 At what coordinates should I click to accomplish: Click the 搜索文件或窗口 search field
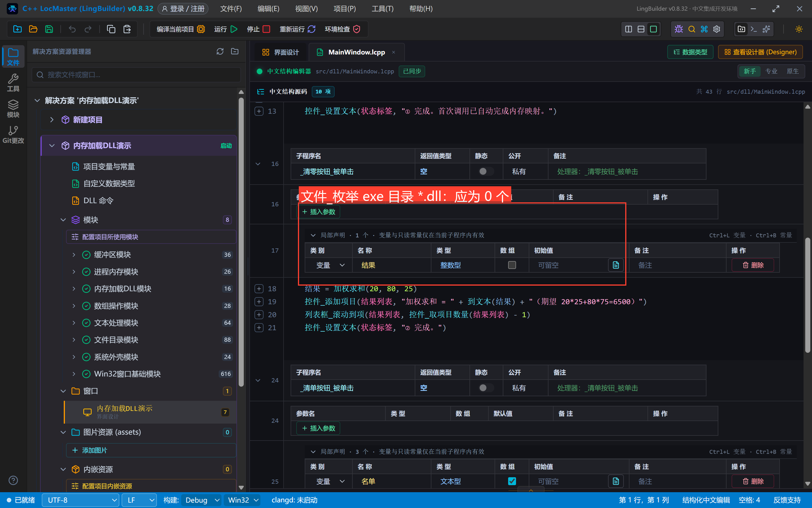[136, 75]
